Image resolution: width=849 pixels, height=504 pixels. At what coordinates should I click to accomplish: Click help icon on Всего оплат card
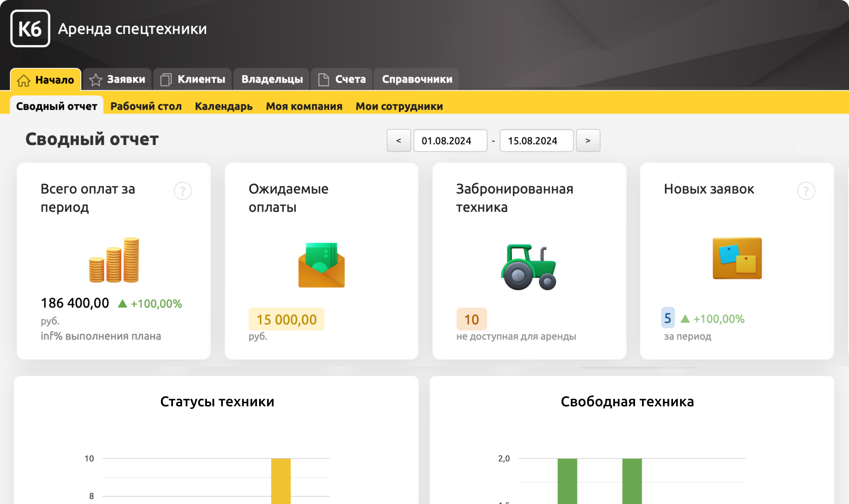pyautogui.click(x=183, y=191)
